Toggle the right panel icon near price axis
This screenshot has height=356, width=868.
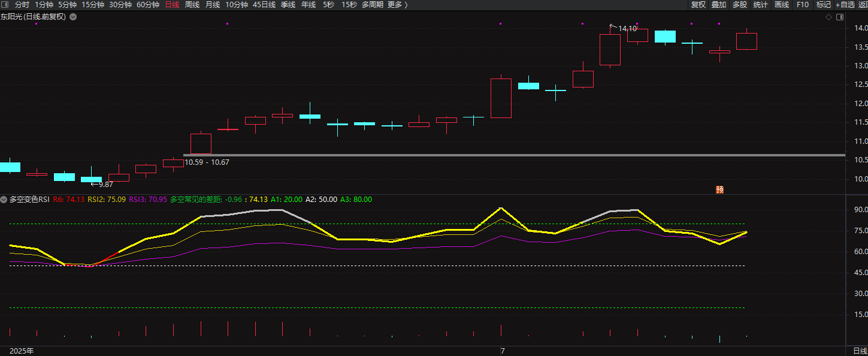click(839, 17)
